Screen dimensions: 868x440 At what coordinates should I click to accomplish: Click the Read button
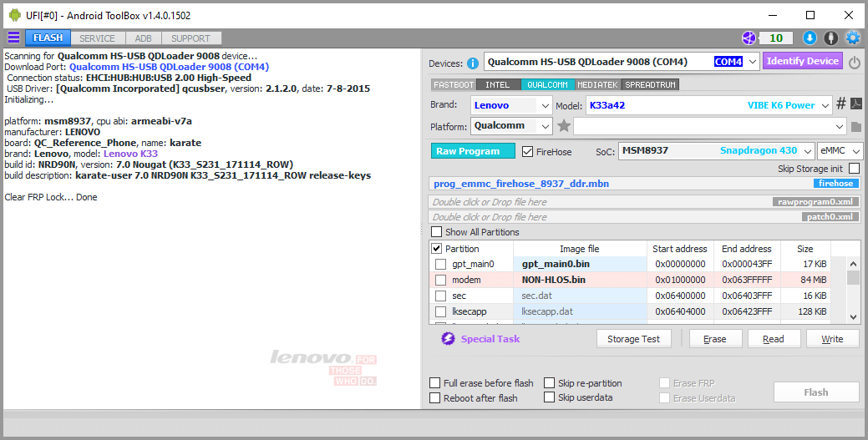point(774,339)
